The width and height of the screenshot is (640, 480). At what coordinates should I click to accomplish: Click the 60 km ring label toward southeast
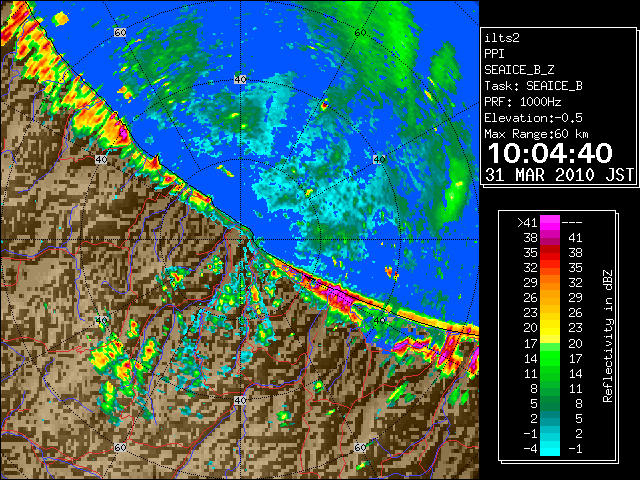(360, 448)
